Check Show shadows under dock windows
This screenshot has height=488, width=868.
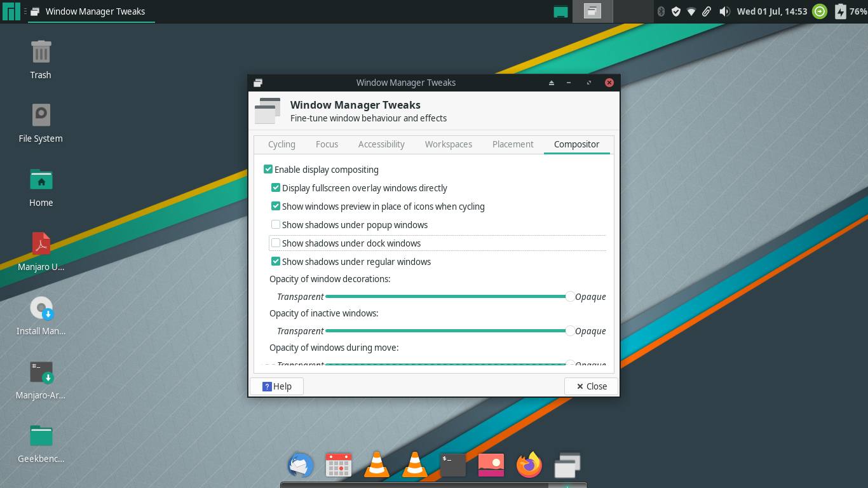(276, 243)
